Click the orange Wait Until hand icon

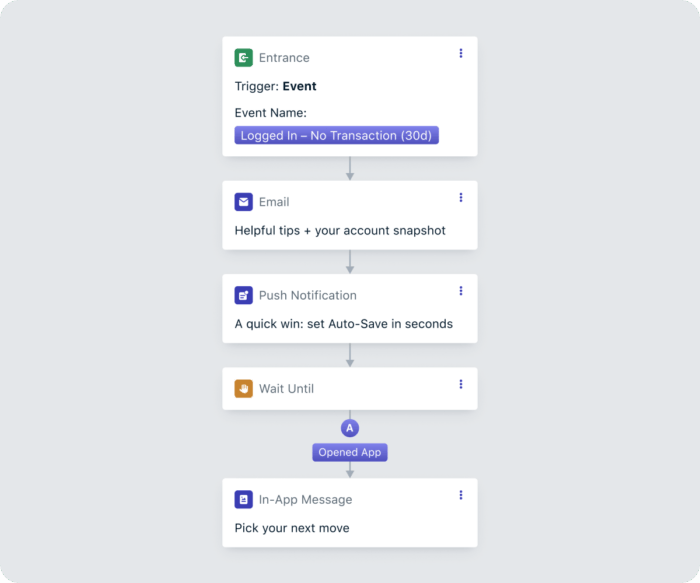click(x=244, y=388)
